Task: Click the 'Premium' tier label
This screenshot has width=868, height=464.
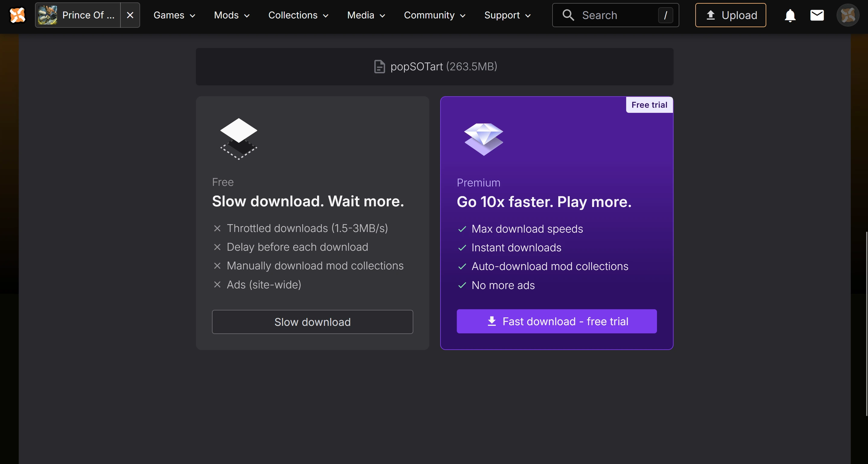Action: (479, 183)
